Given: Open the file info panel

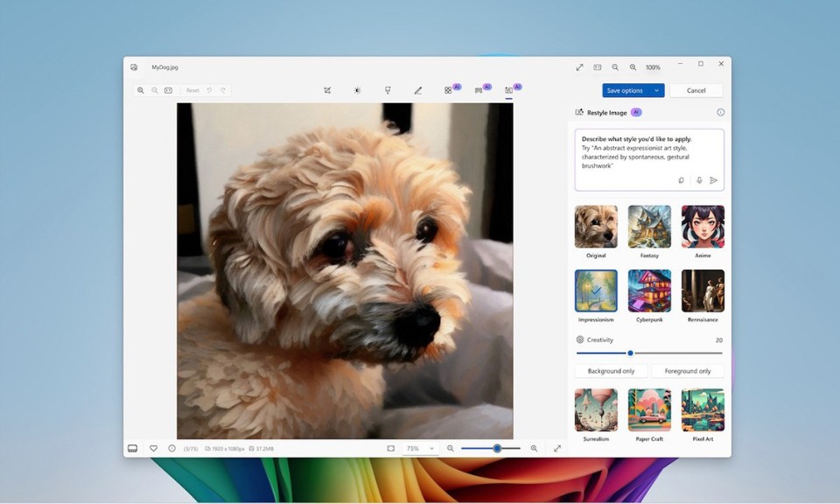Looking at the screenshot, I should pyautogui.click(x=171, y=448).
